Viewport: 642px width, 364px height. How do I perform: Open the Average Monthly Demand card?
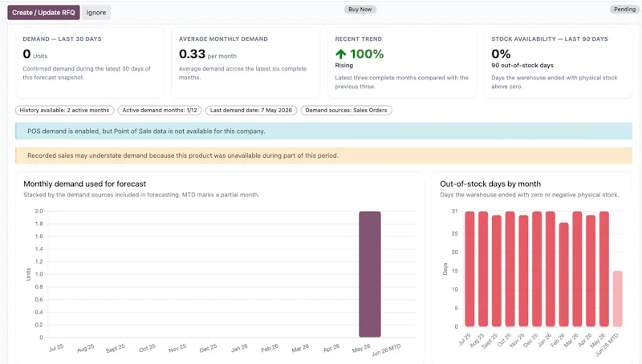(246, 63)
